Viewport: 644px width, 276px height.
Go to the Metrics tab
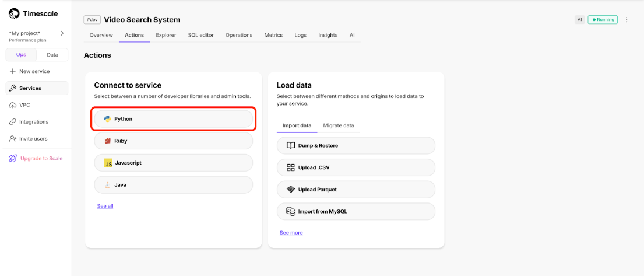coord(273,35)
